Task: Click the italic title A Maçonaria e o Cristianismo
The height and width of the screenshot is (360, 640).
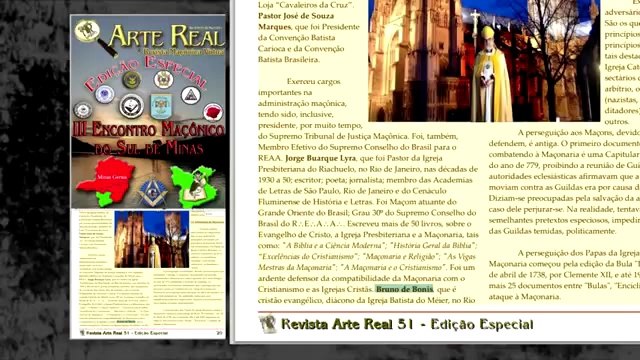Action: click(393, 267)
